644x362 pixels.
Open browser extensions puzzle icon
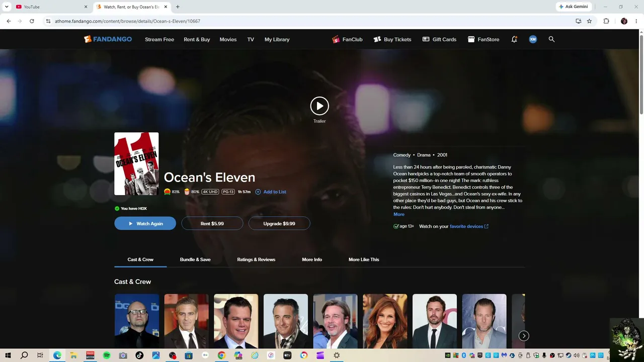pyautogui.click(x=606, y=21)
